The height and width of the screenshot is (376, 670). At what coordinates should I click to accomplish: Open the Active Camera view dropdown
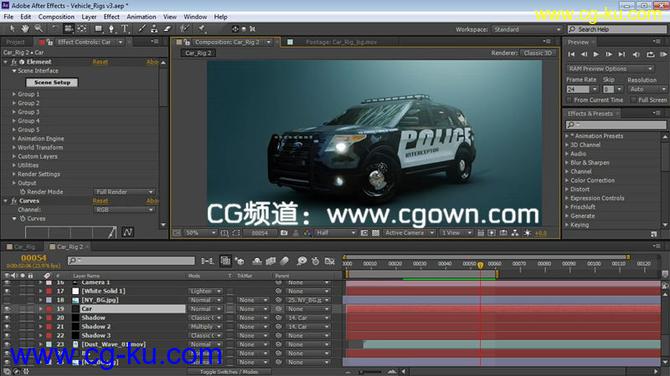[x=409, y=233]
